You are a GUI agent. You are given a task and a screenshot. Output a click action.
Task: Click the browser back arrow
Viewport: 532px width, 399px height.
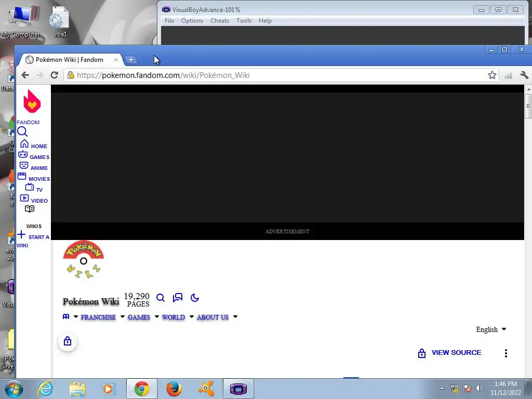point(25,75)
